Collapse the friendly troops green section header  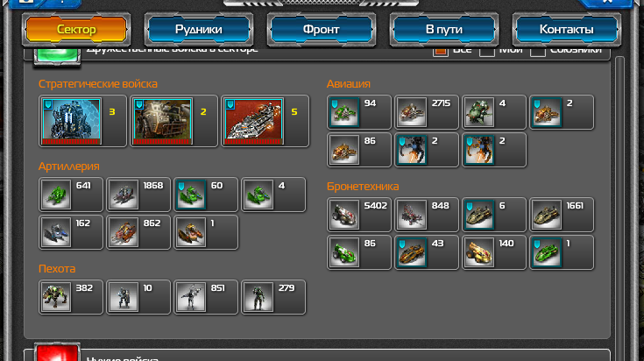click(57, 55)
